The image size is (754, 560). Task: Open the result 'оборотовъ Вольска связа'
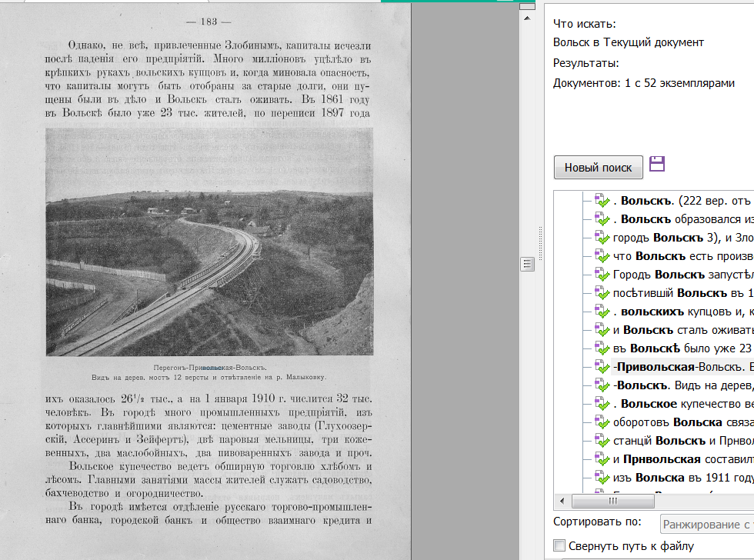(x=683, y=422)
